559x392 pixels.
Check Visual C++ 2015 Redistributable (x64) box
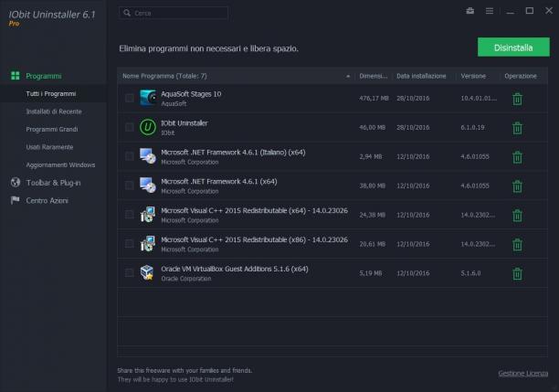(130, 215)
